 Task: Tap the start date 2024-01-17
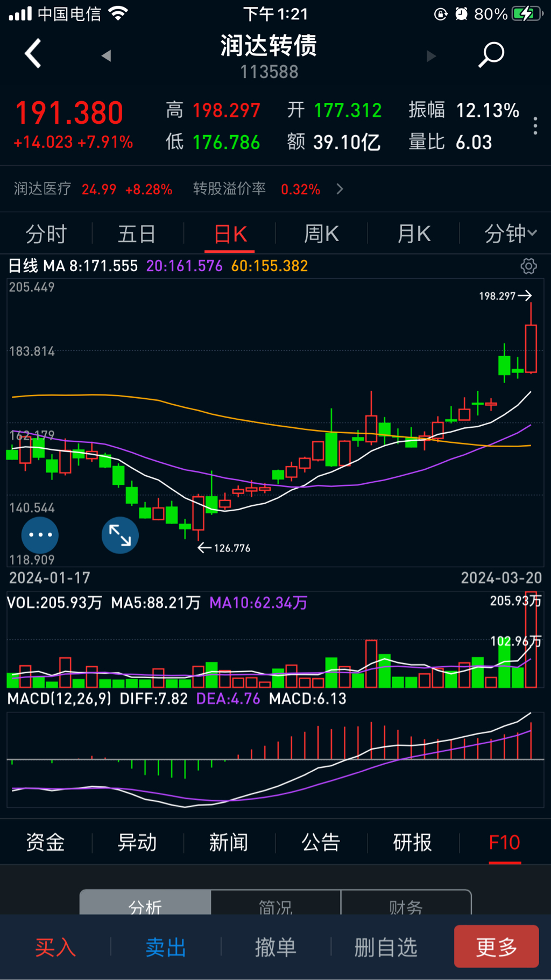[x=50, y=578]
